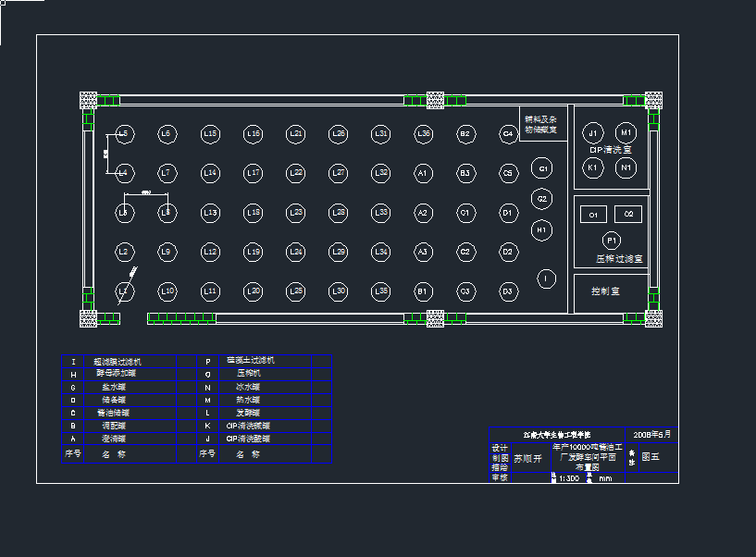
Task: Click the A1 tank circle
Action: coord(423,173)
